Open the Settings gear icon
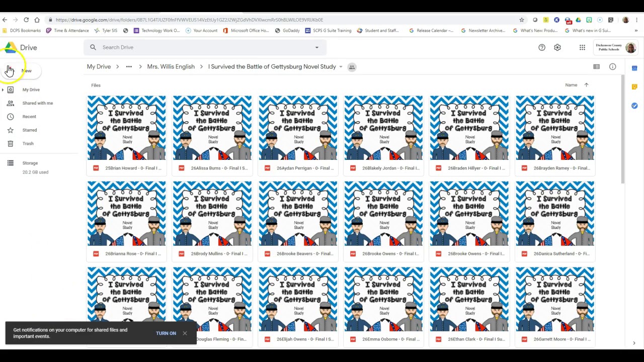Image resolution: width=644 pixels, height=362 pixels. (557, 47)
